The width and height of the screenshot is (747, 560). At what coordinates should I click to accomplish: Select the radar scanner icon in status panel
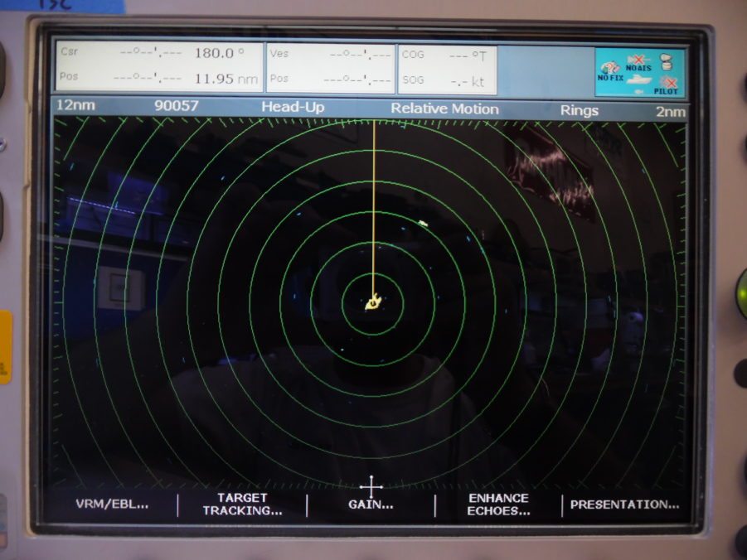(667, 61)
